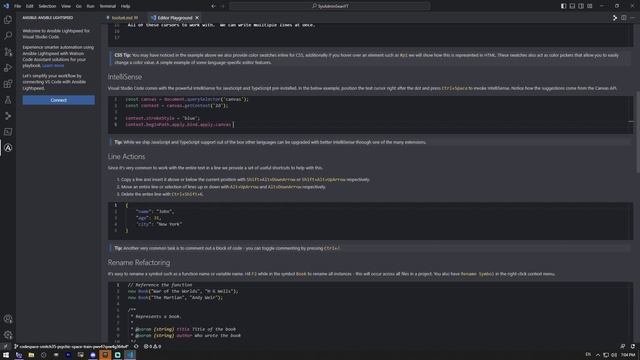Open the Go menu
Viewport: 640px width, 360px height.
pyautogui.click(x=78, y=6)
